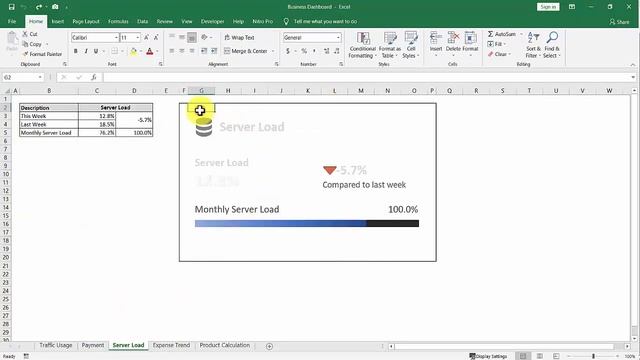Apply the red font color
The width and height of the screenshot is (640, 360).
click(x=150, y=51)
